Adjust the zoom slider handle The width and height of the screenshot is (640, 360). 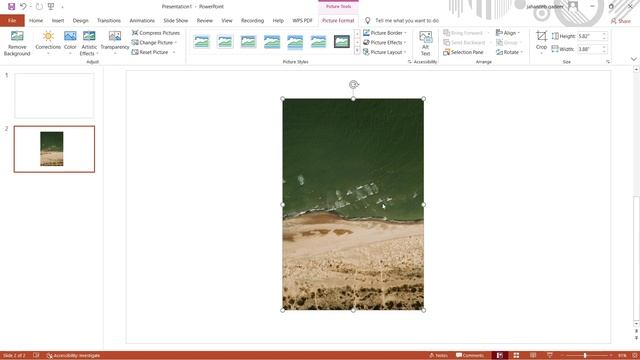(585, 356)
